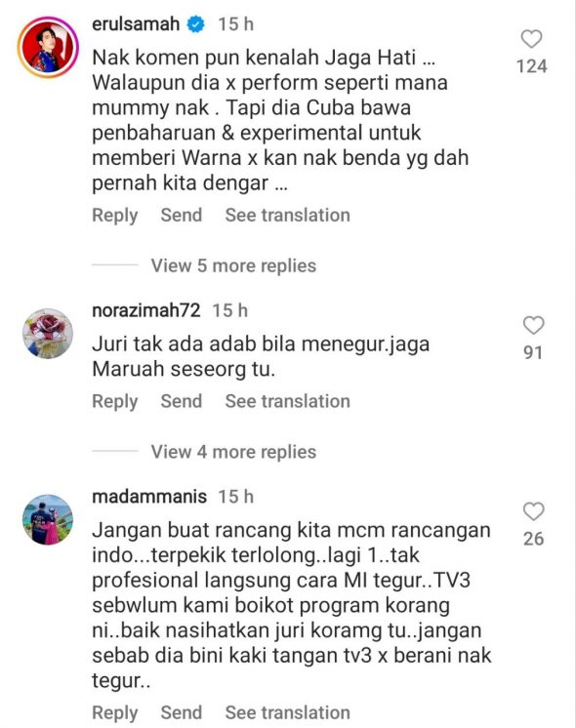See translation of norazimah72's comment
The width and height of the screenshot is (576, 728).
[288, 401]
